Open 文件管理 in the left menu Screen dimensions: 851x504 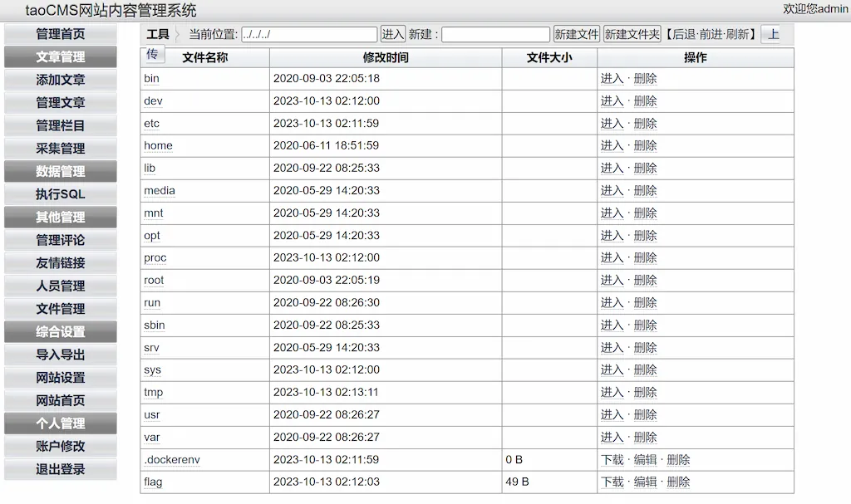(x=59, y=309)
